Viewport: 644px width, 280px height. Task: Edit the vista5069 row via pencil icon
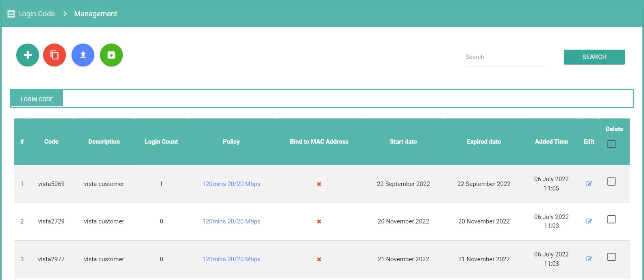[589, 184]
